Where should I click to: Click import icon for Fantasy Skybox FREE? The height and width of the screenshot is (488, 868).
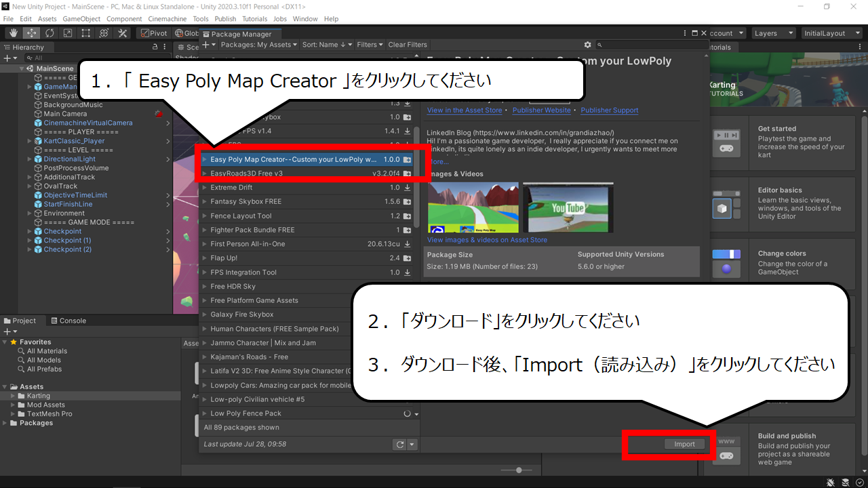407,202
